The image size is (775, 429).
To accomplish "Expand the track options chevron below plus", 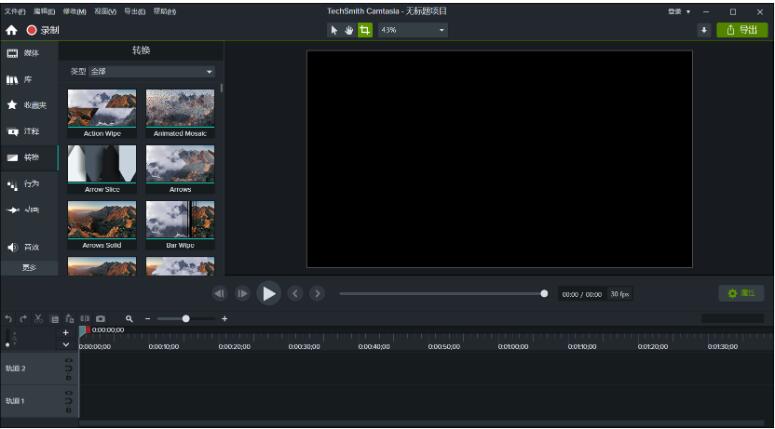I will pyautogui.click(x=66, y=344).
